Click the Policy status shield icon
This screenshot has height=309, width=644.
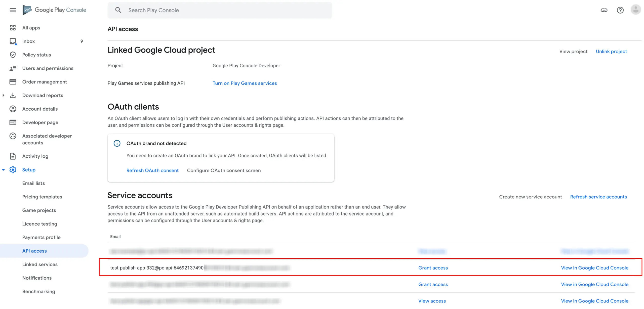pos(13,55)
